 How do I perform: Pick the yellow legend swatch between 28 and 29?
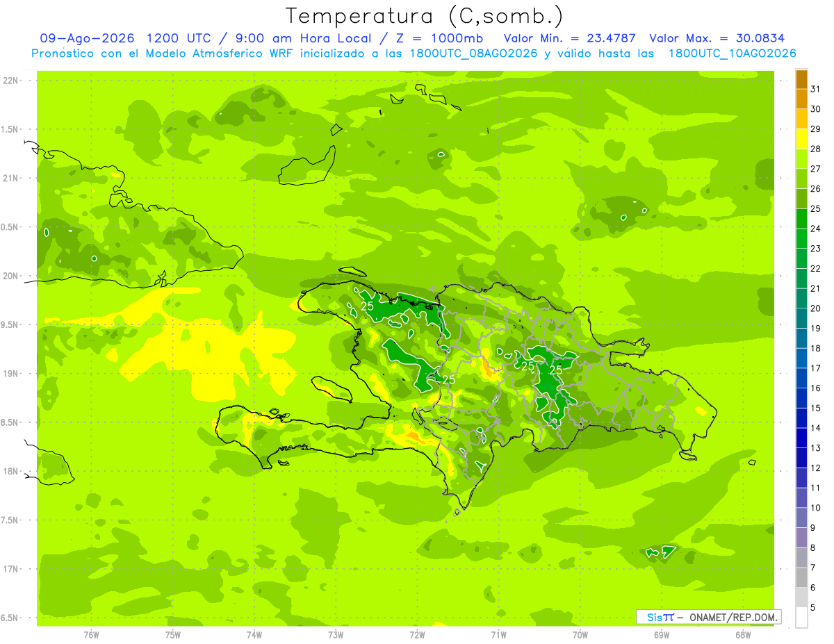click(x=801, y=139)
